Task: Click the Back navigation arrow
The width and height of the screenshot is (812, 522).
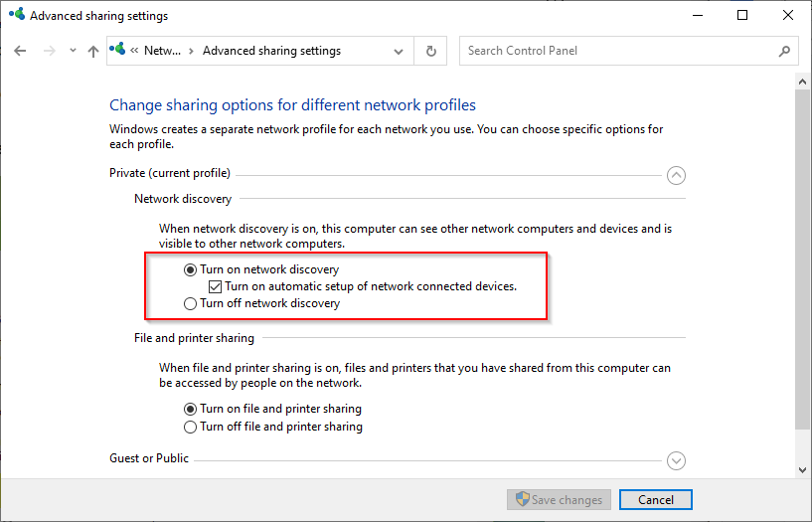Action: [x=20, y=51]
